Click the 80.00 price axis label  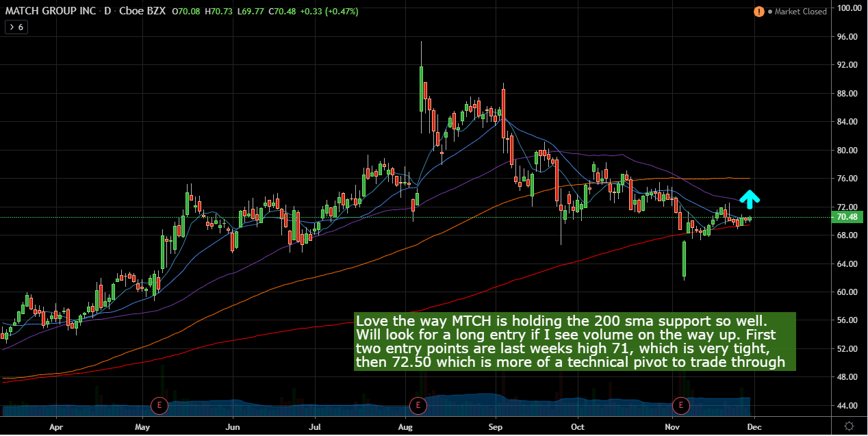(849, 150)
